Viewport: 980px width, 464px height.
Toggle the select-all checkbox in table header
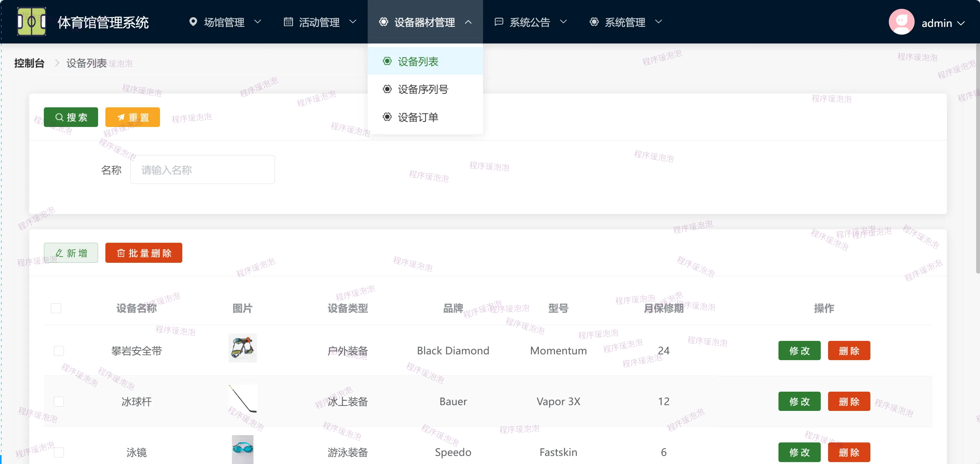[56, 308]
